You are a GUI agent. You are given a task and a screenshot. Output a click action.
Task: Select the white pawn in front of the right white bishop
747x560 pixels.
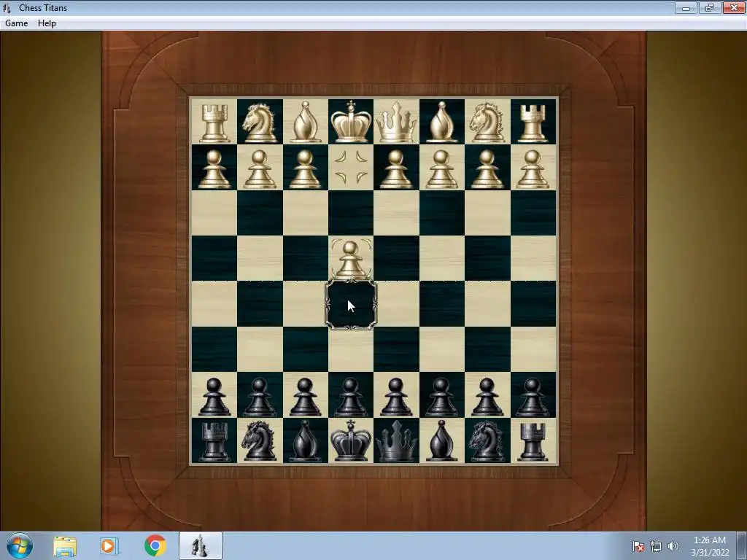click(441, 169)
